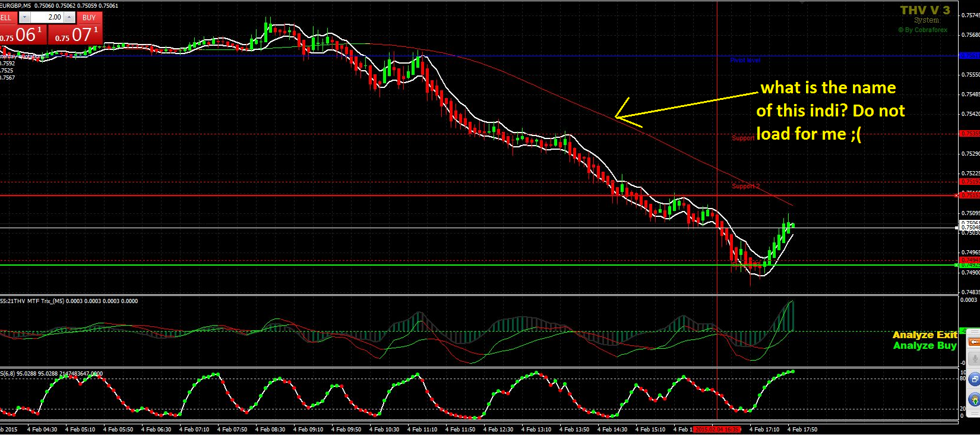The height and width of the screenshot is (435, 980).
Task: Click the SELL button in one-click panel
Action: click(7, 18)
